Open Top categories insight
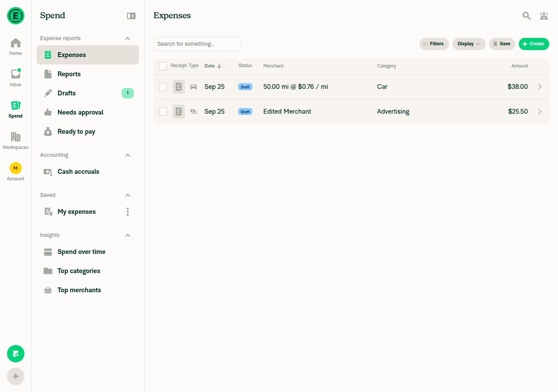 [x=88, y=271]
